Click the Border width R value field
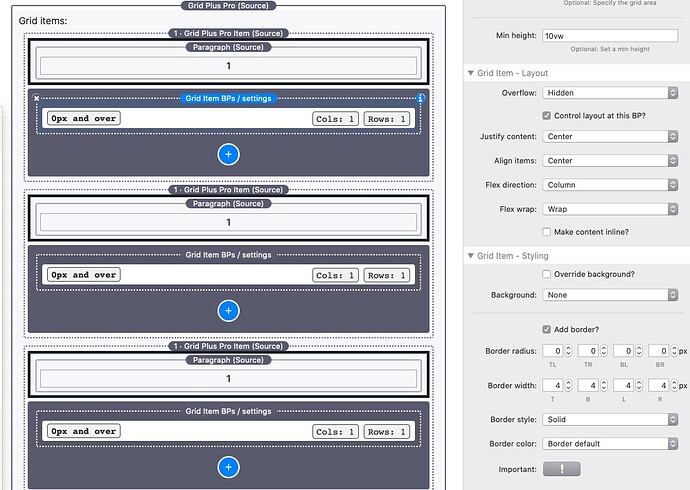The image size is (690, 490). click(659, 385)
